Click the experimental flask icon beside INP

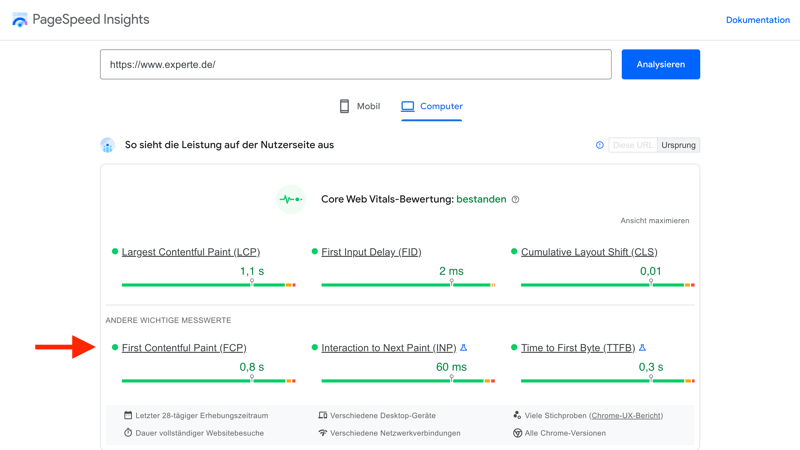pyautogui.click(x=464, y=348)
